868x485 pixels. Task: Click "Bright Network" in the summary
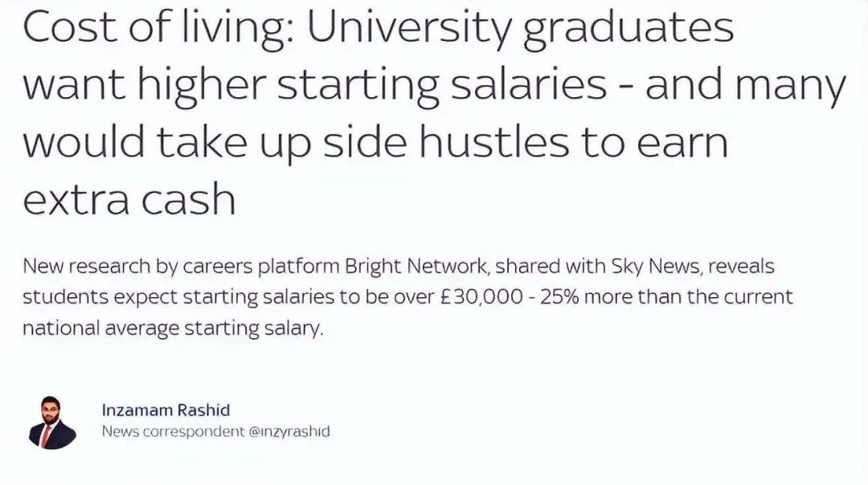(416, 267)
